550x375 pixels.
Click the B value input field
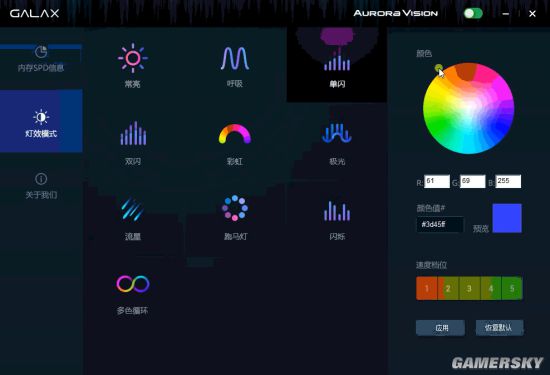(x=508, y=181)
